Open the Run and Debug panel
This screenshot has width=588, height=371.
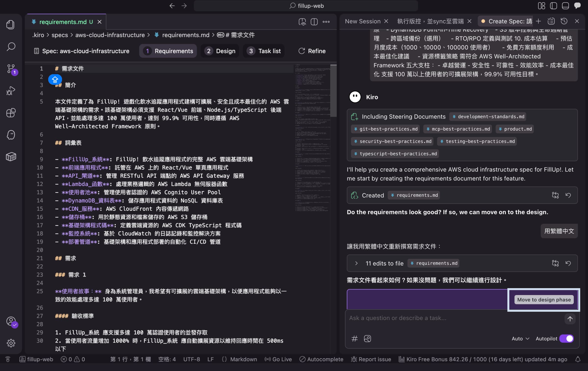tap(11, 90)
